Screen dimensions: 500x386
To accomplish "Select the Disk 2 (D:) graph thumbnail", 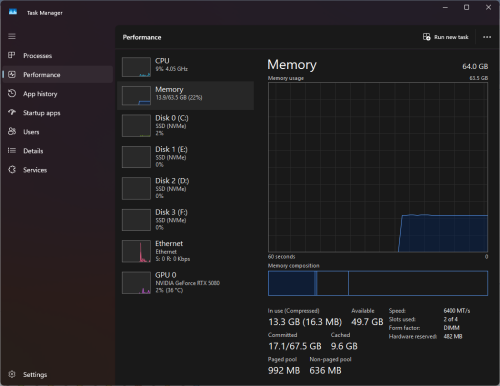I will coord(136,188).
